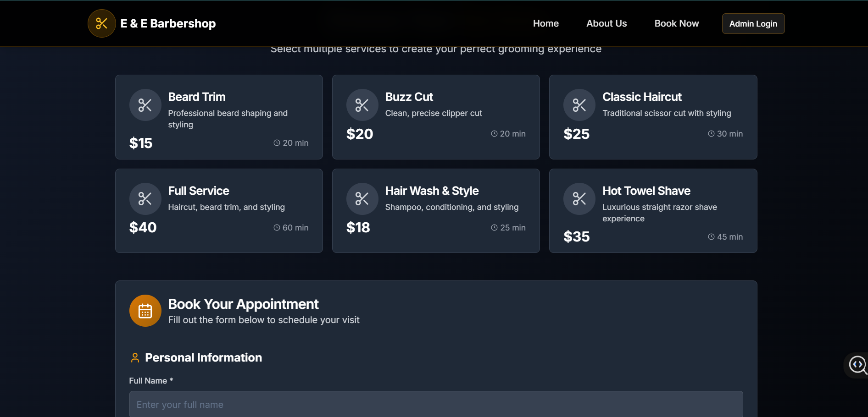Viewport: 868px width, 417px height.
Task: Navigate to Book Now
Action: point(677,23)
